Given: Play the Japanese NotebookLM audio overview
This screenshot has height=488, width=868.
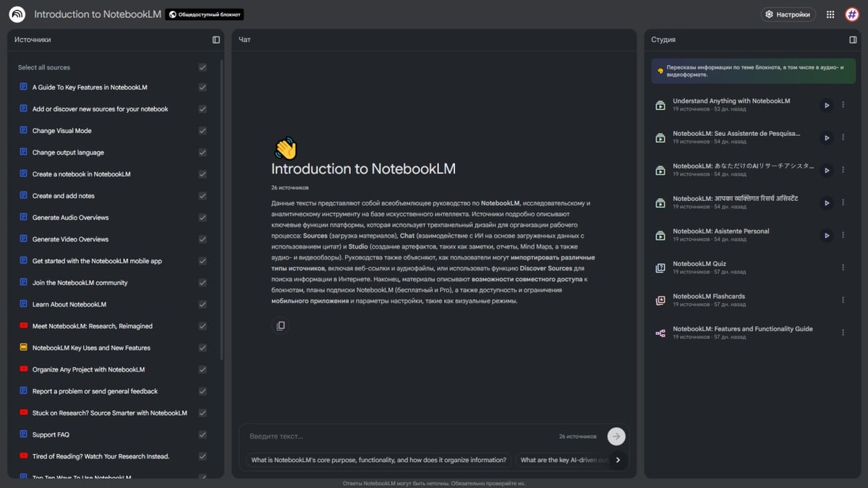Looking at the screenshot, I should pos(826,171).
